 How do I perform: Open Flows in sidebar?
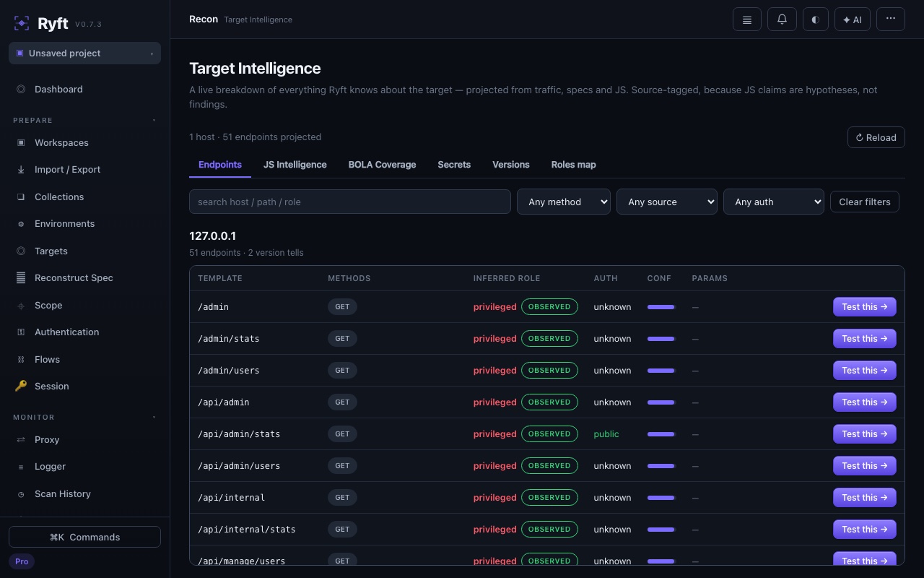tap(84, 359)
